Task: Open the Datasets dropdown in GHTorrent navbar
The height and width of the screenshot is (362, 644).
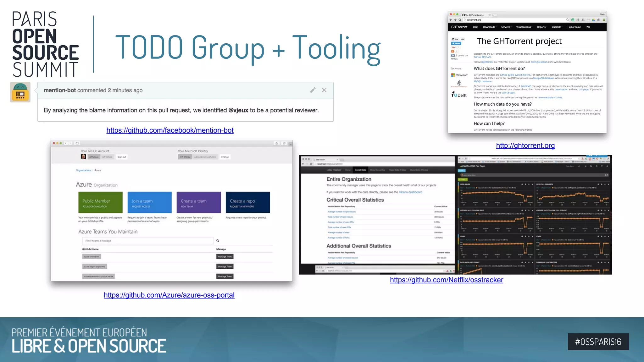Action: click(x=557, y=27)
